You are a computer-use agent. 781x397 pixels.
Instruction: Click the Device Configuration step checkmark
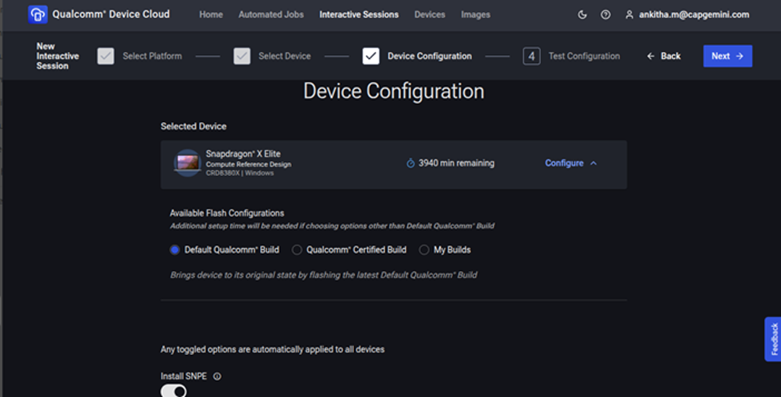[x=371, y=56]
